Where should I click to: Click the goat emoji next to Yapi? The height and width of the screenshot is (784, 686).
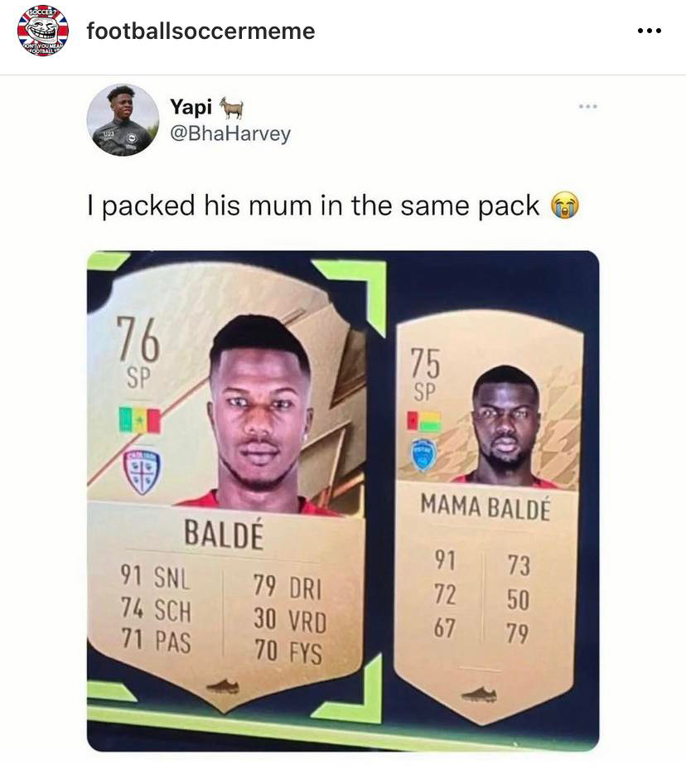(x=231, y=107)
